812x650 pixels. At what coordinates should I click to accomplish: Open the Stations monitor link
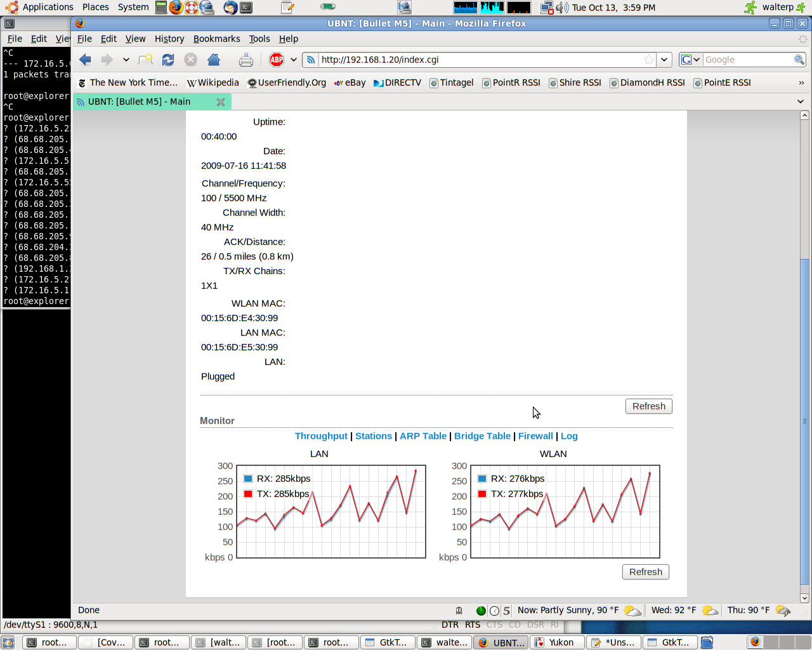(374, 436)
